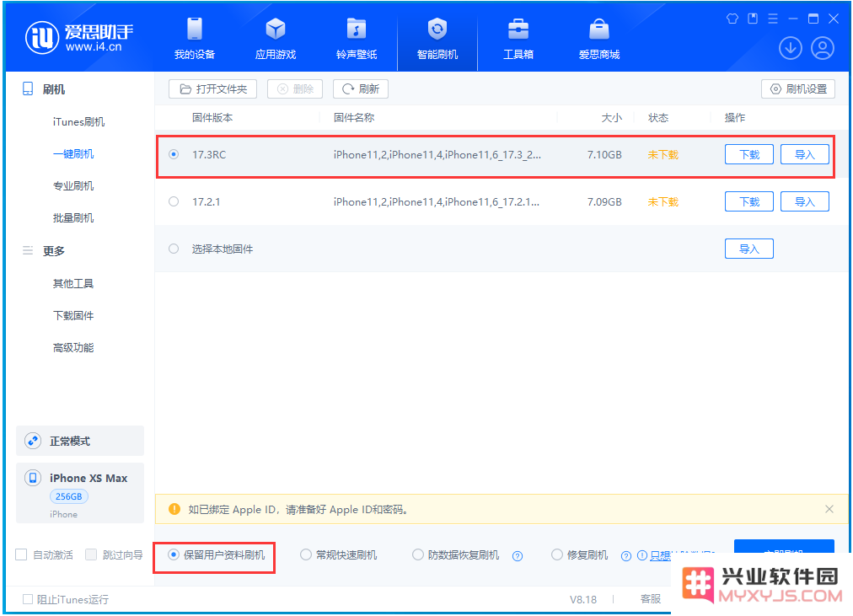Select 选择本地固件 radio button
Viewport: 853px width, 616px height.
pyautogui.click(x=174, y=249)
